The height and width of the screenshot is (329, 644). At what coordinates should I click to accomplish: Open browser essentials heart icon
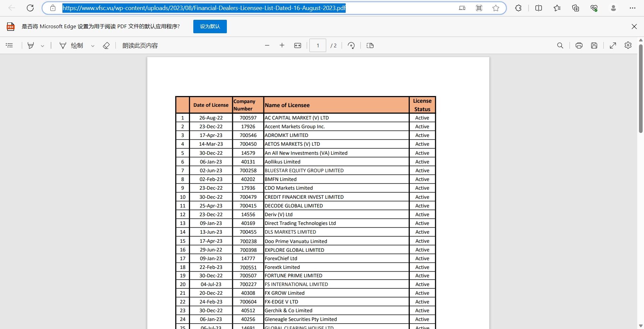tap(594, 8)
